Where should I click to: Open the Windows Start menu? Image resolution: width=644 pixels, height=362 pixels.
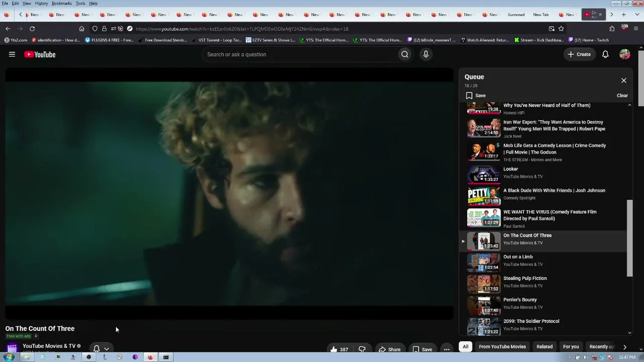click(x=9, y=357)
